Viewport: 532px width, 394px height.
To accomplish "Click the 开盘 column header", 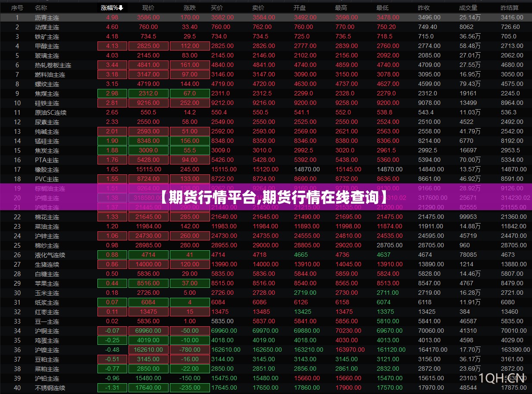I will click(300, 8).
